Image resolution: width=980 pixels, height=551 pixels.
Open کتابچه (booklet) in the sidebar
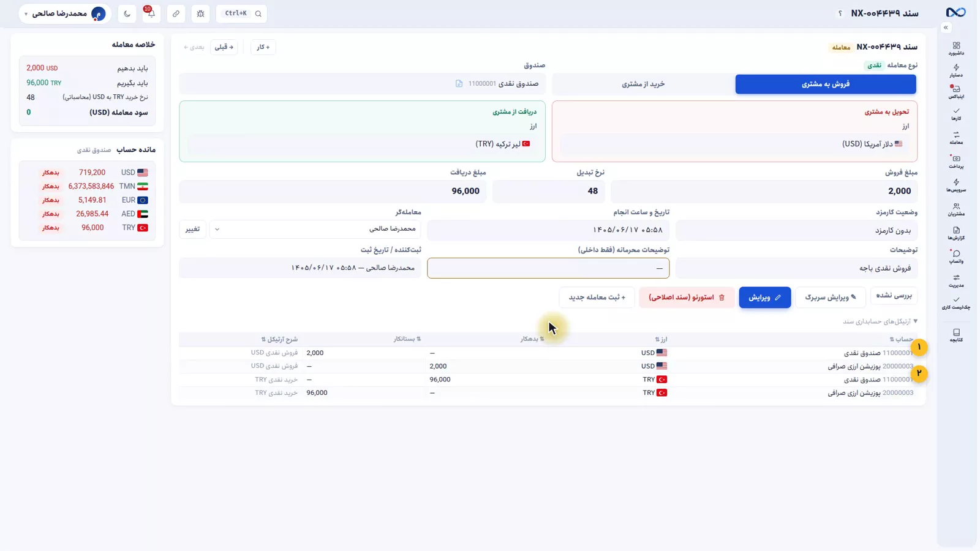click(x=956, y=335)
